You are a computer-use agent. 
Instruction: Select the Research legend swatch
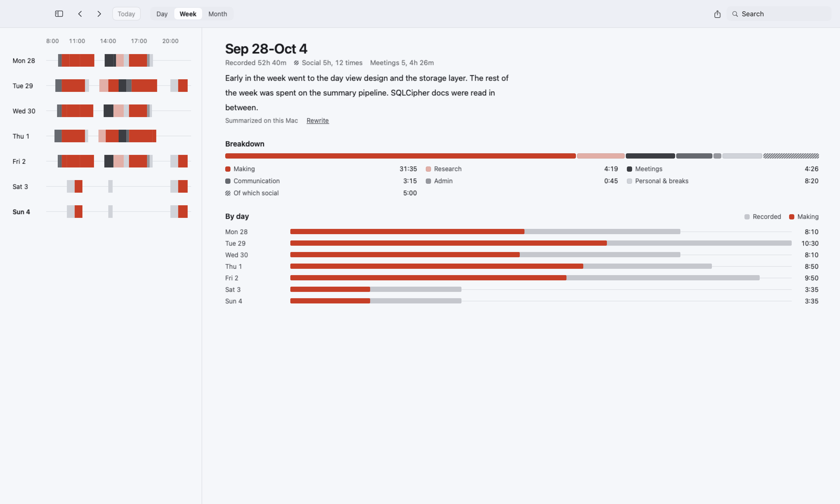(428, 169)
